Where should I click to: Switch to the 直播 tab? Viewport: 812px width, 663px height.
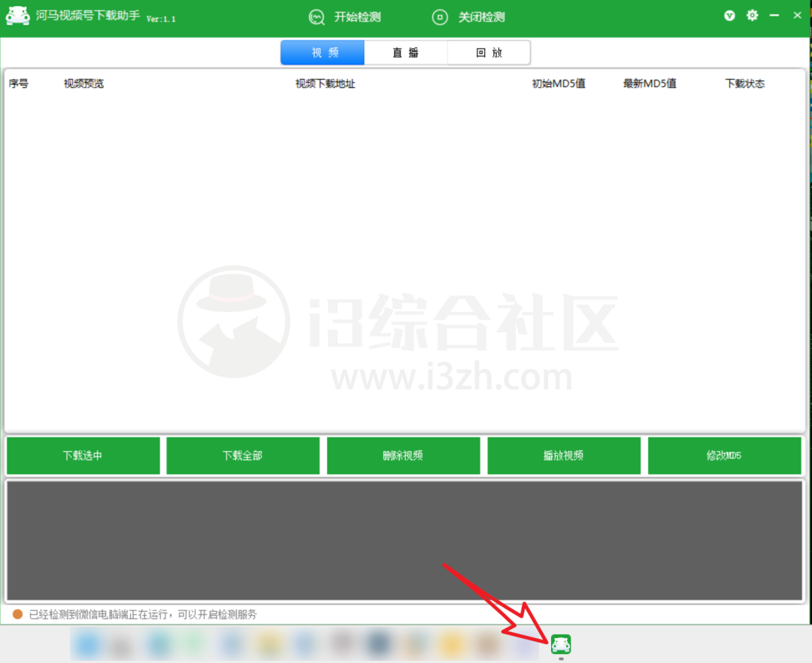pyautogui.click(x=405, y=53)
